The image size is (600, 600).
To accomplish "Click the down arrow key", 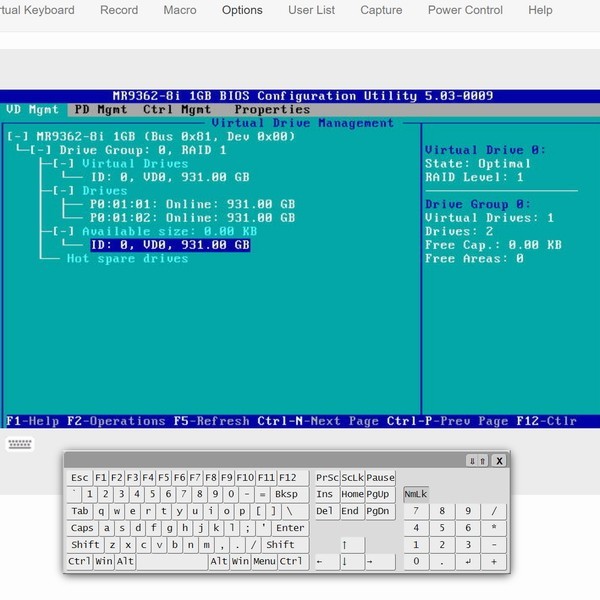I will (x=352, y=561).
